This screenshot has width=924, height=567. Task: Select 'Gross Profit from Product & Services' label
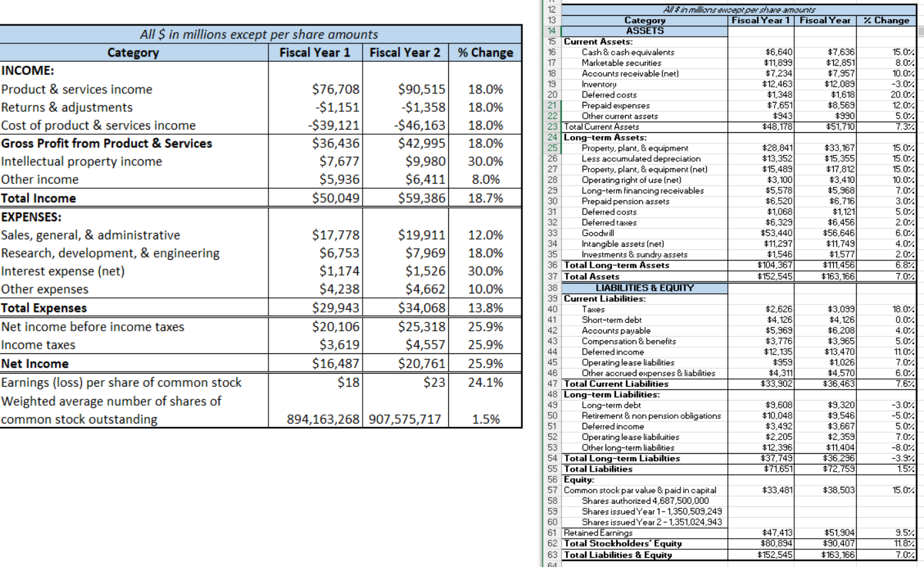(107, 143)
